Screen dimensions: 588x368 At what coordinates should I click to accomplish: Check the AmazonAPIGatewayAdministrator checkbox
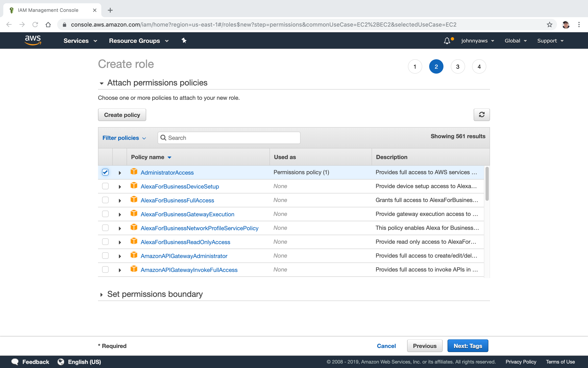tap(105, 255)
